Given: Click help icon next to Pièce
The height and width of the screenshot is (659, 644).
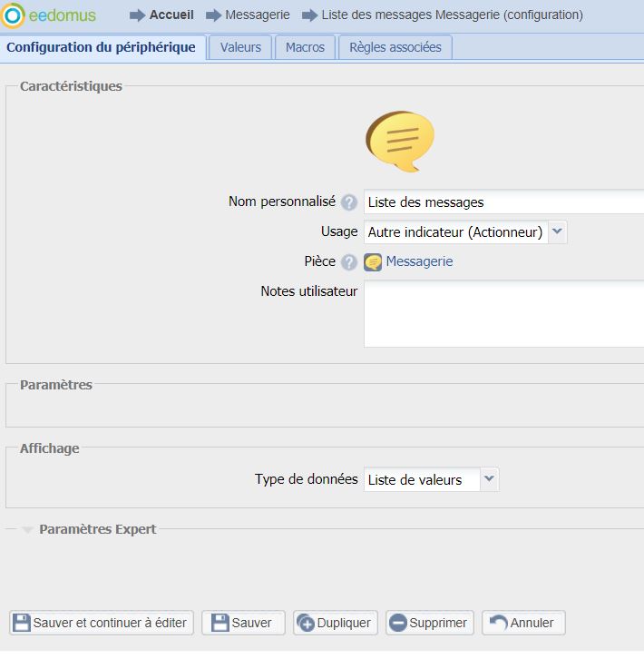Looking at the screenshot, I should point(349,262).
